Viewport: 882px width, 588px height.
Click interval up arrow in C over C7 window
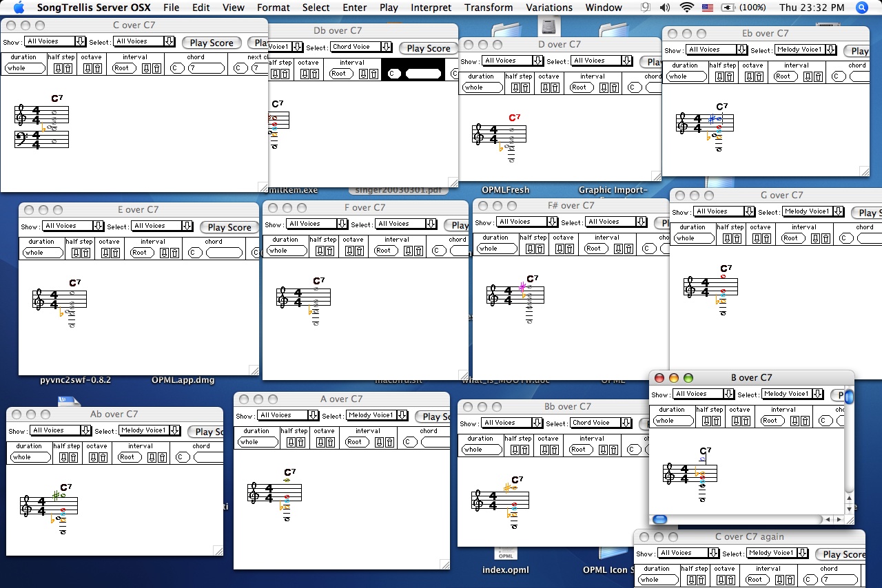(x=156, y=68)
